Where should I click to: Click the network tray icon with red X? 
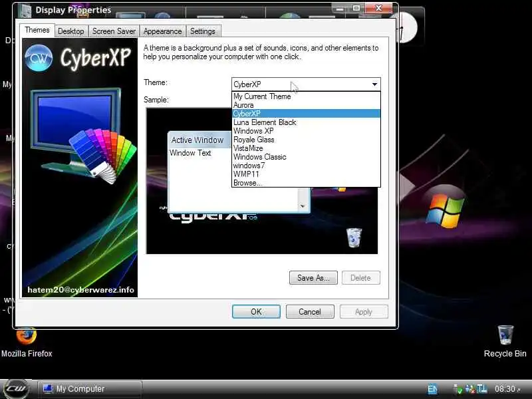(470, 389)
